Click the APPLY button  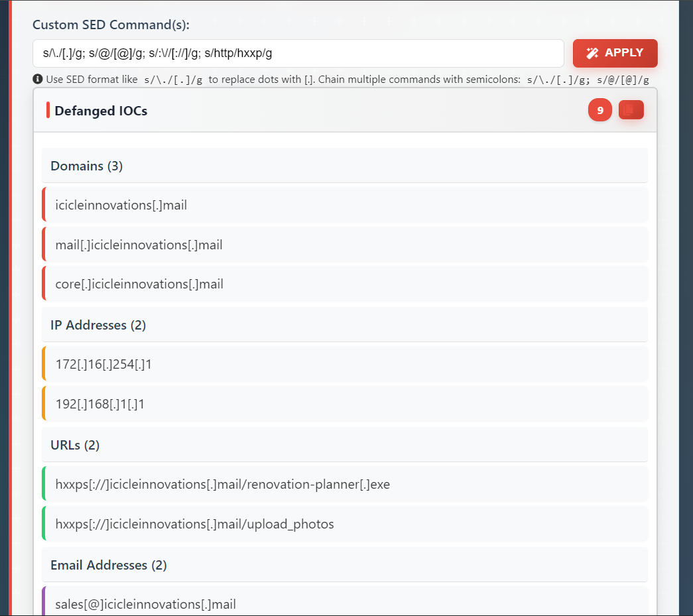615,53
